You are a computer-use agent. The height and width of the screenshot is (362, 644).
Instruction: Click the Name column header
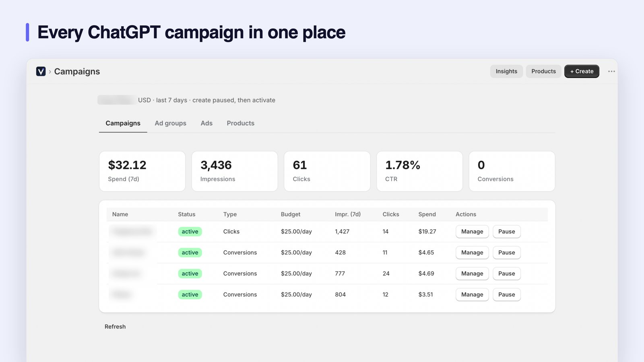[x=120, y=214]
